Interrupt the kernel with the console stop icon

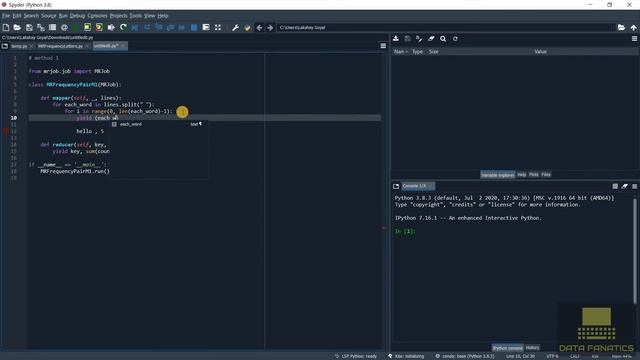(x=615, y=186)
